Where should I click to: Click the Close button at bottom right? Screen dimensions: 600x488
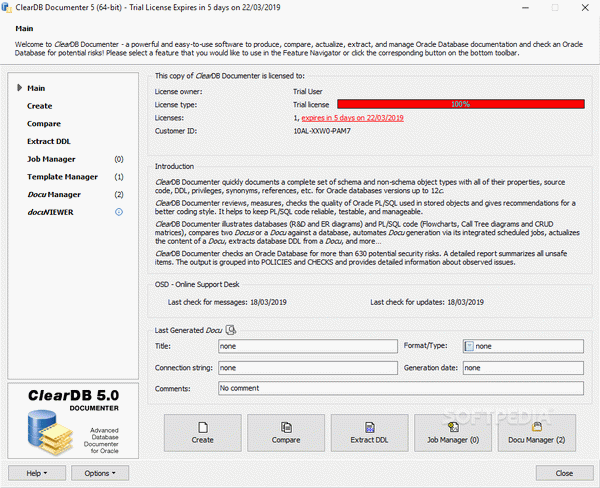(x=564, y=473)
